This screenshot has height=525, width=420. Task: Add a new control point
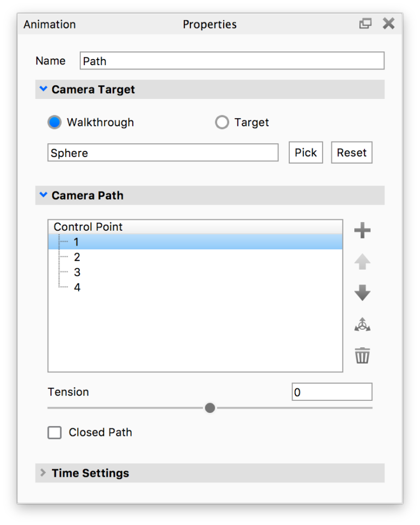pos(362,230)
